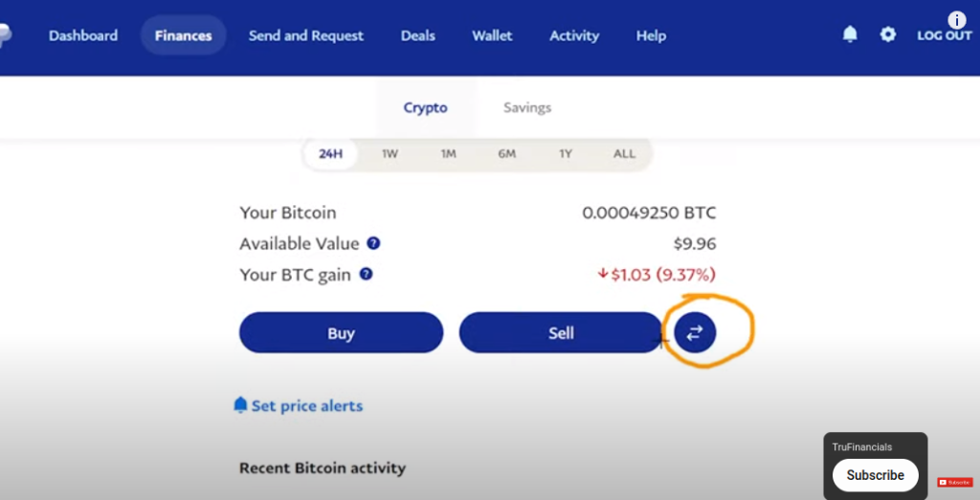Open settings gear icon
Viewport: 980px width, 500px height.
tap(887, 34)
